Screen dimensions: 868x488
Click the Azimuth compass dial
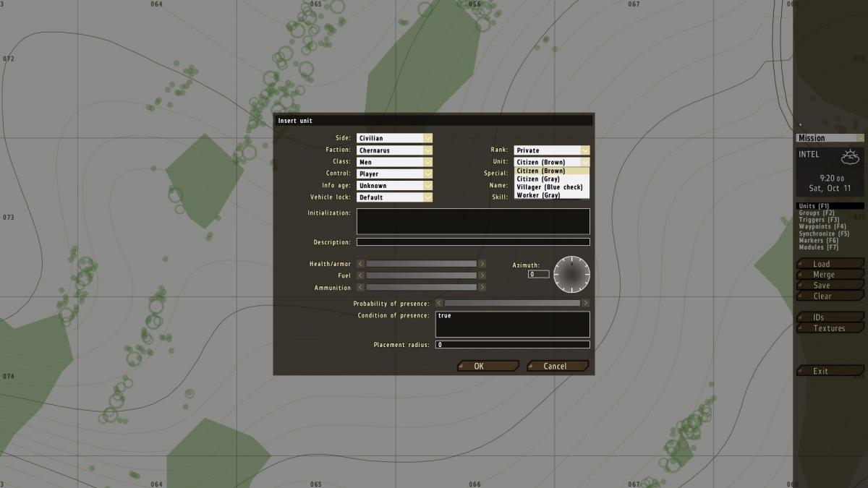(x=571, y=275)
